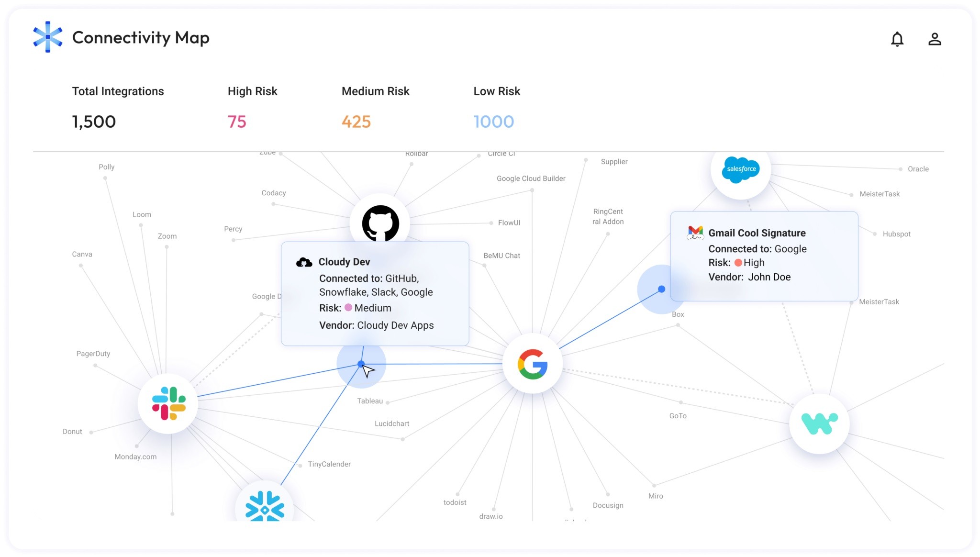Click the Medium Risk count 425
The width and height of the screenshot is (980, 557).
(x=356, y=121)
